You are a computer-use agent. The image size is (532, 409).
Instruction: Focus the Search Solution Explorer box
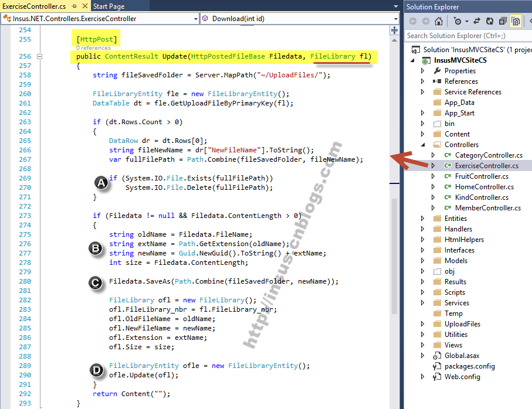point(468,36)
